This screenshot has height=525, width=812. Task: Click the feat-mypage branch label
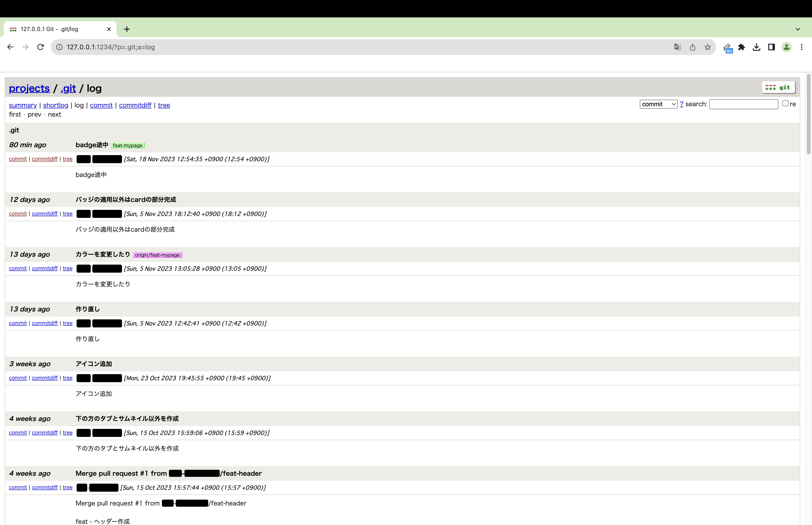[x=128, y=145]
